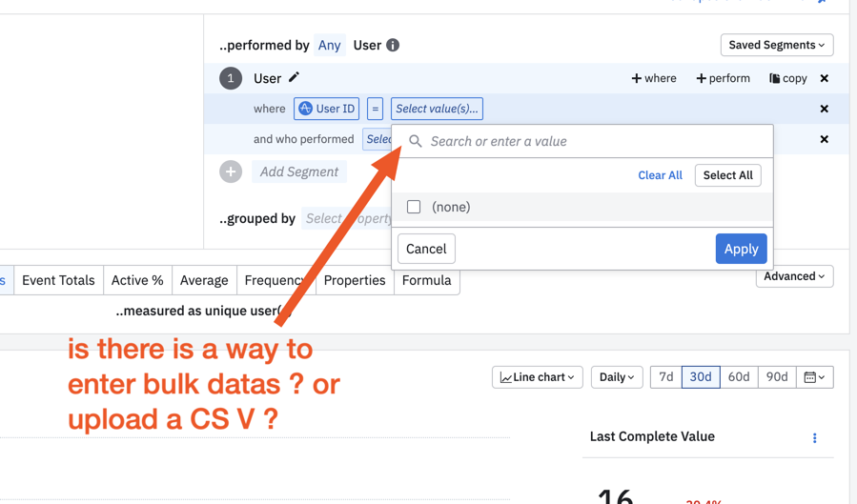Screen dimensions: 857x504
Task: Click the User info icon
Action: click(x=393, y=45)
